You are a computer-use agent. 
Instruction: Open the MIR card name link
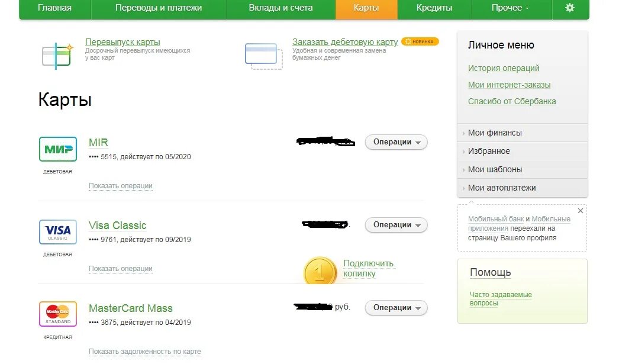98,143
